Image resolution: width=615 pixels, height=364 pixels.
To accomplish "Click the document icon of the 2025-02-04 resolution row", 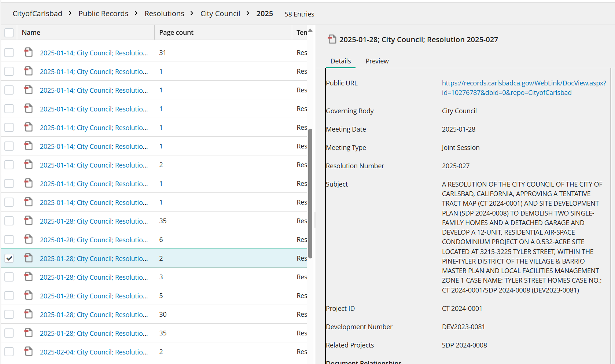I will tap(29, 352).
